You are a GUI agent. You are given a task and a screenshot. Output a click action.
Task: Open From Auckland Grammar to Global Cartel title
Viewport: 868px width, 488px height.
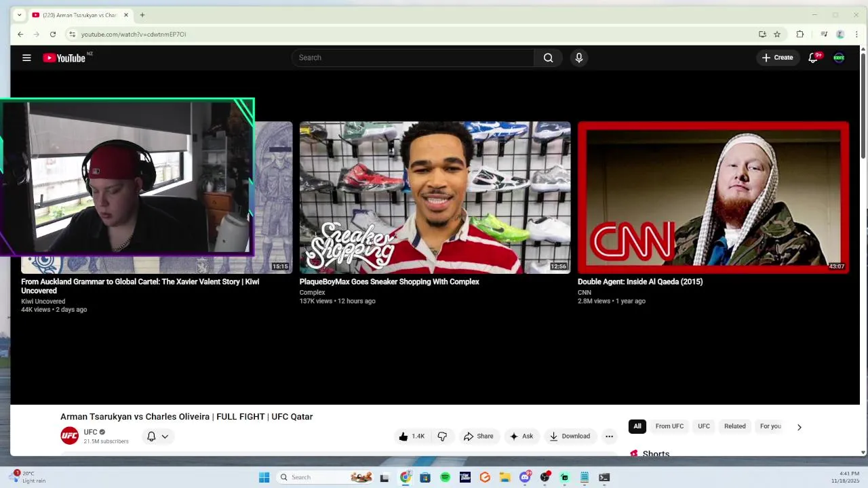click(x=140, y=286)
